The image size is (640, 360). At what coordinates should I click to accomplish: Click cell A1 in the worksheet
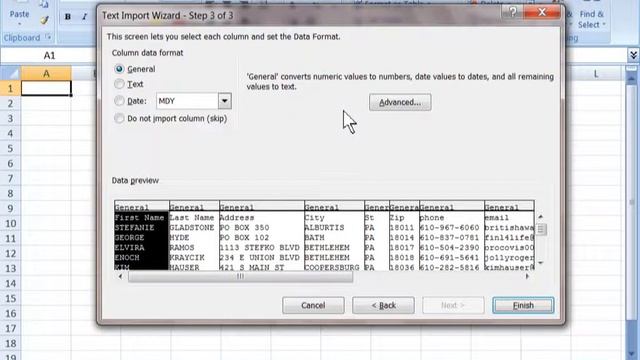46,88
